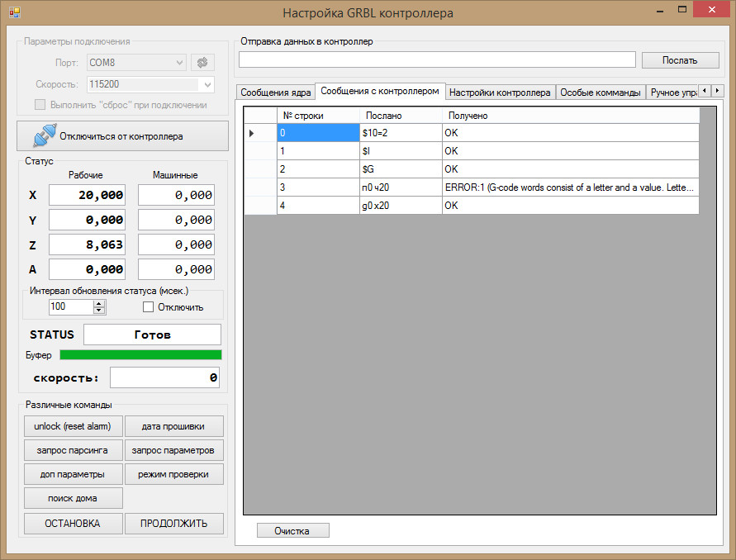Select the '$I' sent cell
736x560 pixels.
coord(401,151)
